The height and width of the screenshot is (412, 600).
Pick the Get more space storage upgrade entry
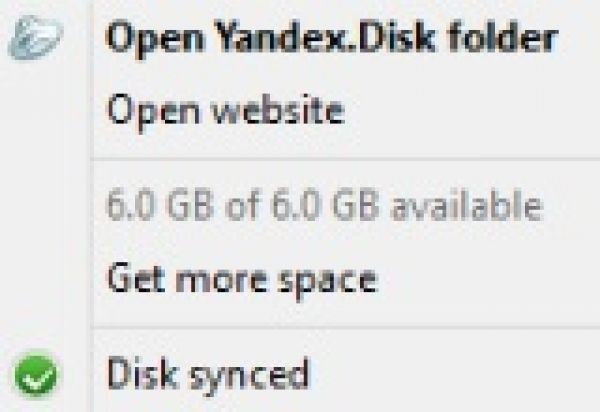click(241, 277)
